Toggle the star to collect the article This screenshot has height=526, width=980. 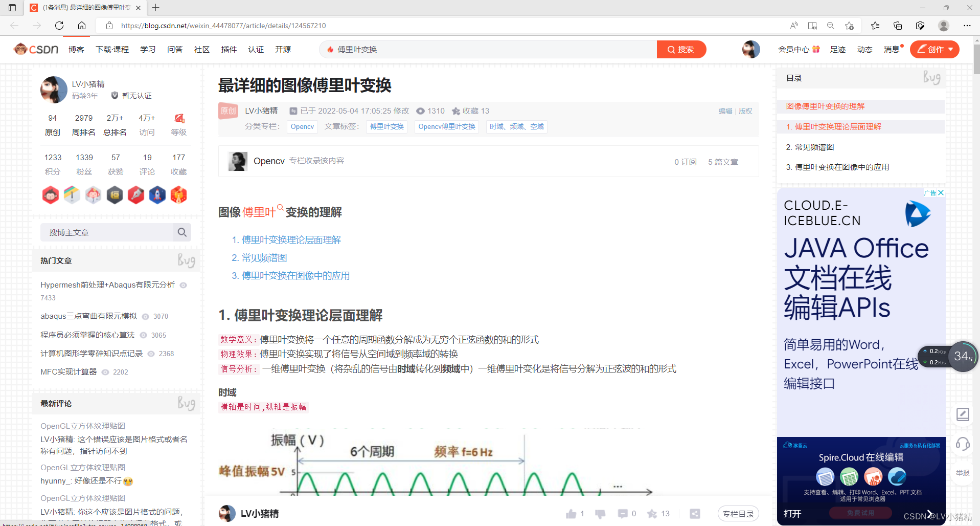[652, 513]
